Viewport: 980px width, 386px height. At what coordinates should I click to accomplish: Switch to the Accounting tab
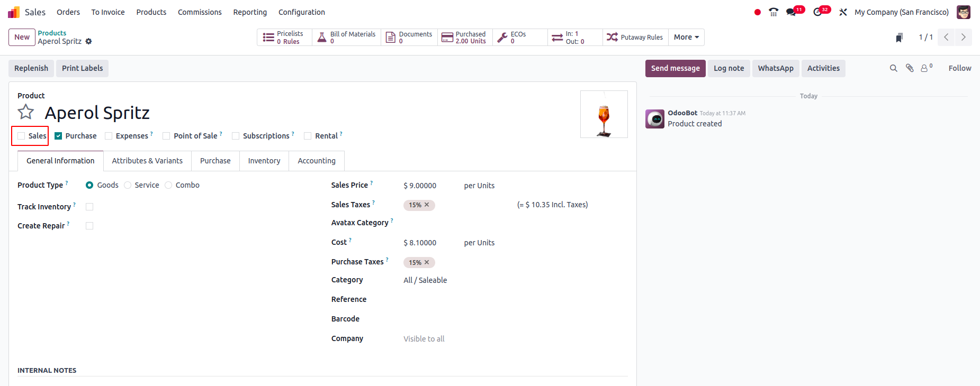click(x=317, y=161)
